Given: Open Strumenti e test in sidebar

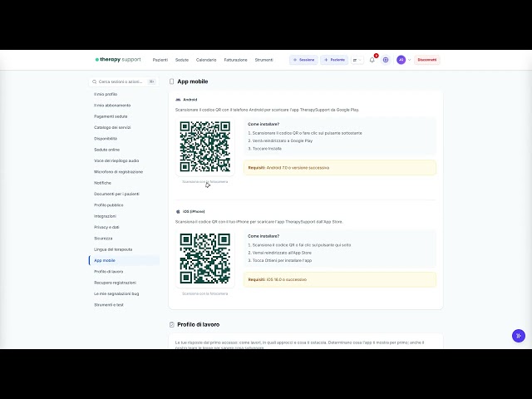Looking at the screenshot, I should (x=109, y=305).
